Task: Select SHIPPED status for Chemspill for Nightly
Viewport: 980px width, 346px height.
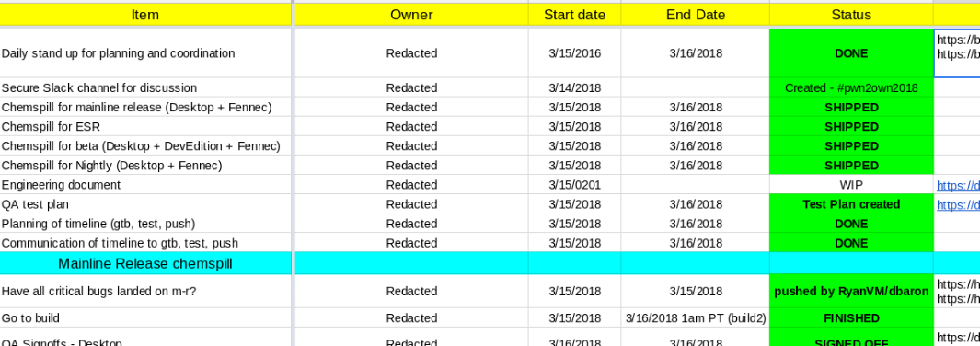Action: point(851,166)
